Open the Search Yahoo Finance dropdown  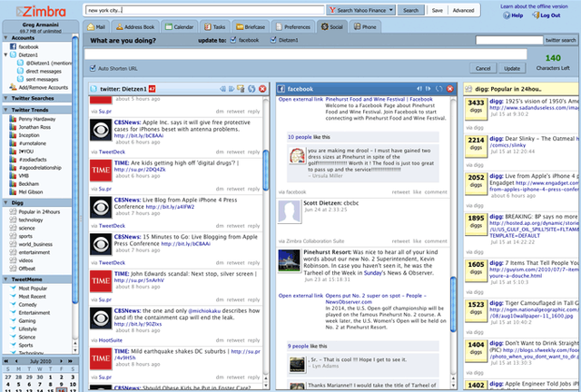coord(361,10)
